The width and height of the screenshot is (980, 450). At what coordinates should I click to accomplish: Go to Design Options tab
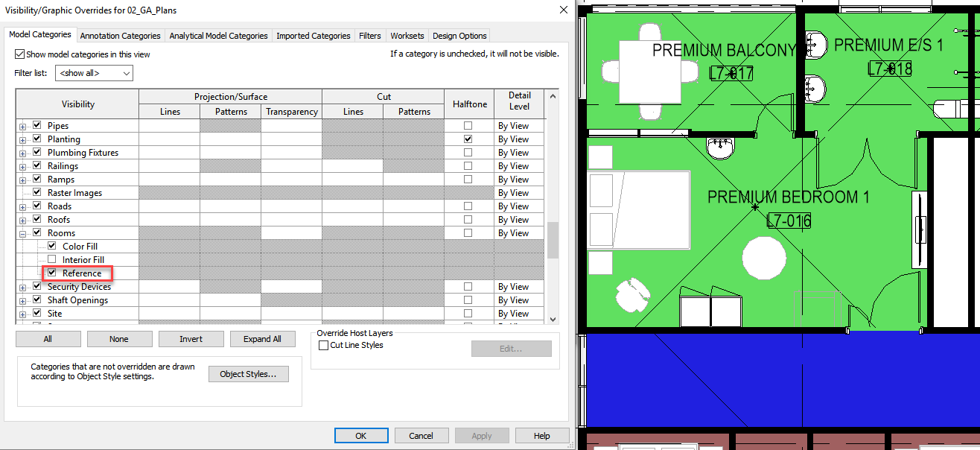click(459, 36)
